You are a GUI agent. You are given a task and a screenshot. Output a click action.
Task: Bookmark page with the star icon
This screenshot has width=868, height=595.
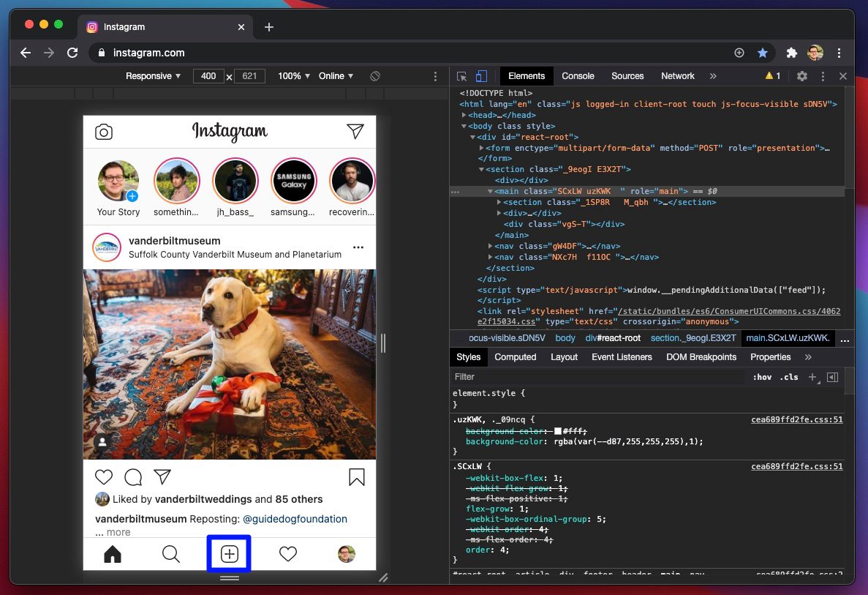[x=762, y=53]
